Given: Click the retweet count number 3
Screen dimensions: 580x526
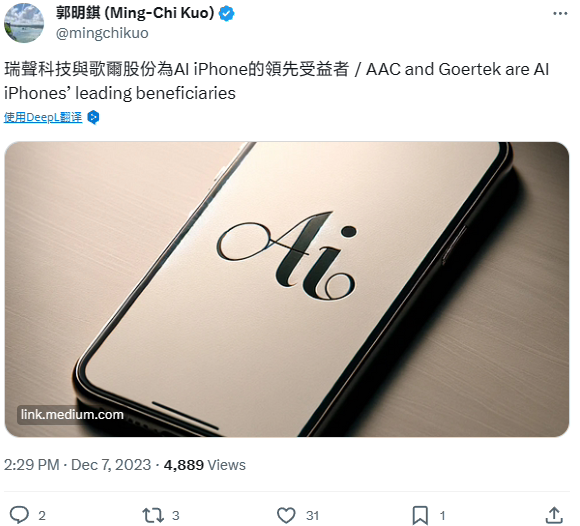Looking at the screenshot, I should click(176, 515).
